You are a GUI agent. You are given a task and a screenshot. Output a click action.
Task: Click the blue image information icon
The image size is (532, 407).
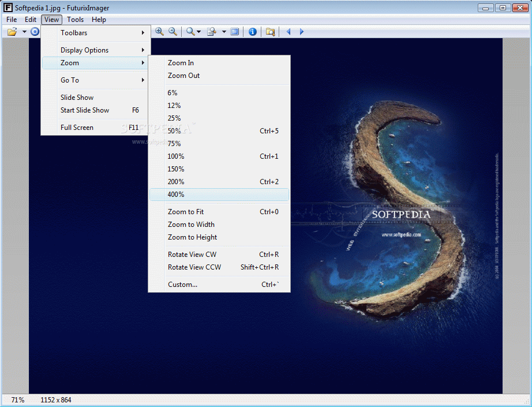pyautogui.click(x=252, y=32)
